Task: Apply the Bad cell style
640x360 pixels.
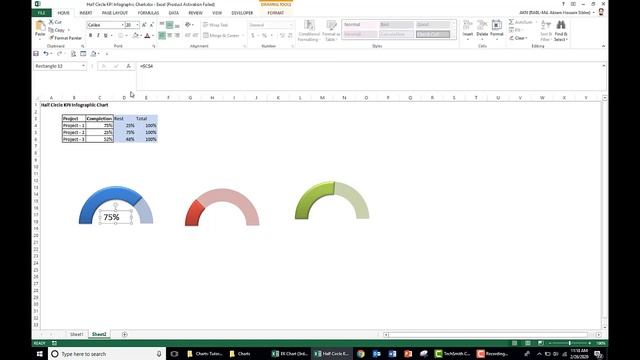Action: (x=396, y=25)
